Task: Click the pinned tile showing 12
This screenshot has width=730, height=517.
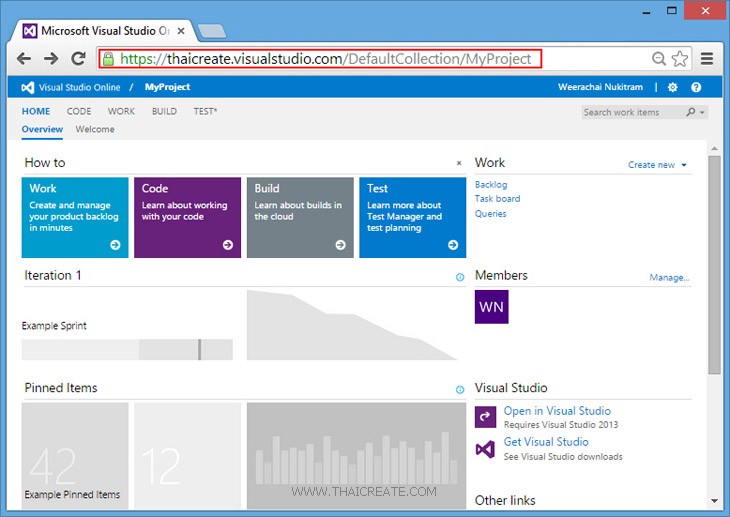Action: (x=188, y=456)
